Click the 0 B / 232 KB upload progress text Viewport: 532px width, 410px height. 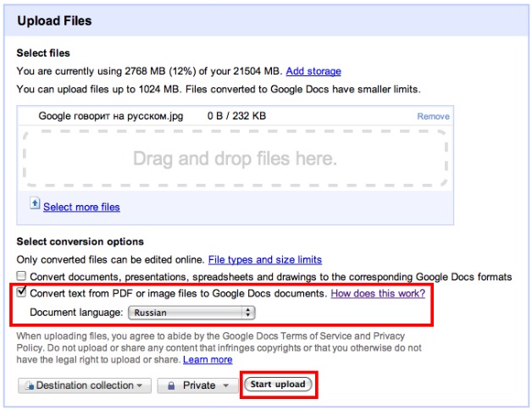236,116
